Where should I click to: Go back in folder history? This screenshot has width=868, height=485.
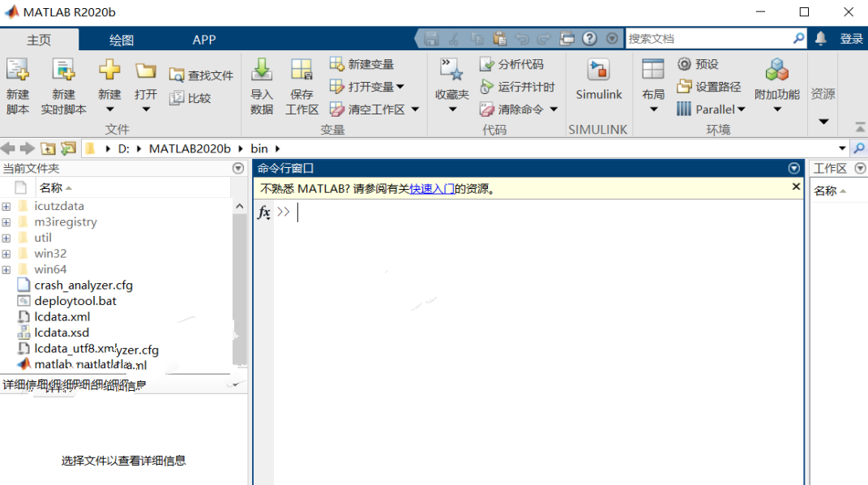(x=8, y=148)
